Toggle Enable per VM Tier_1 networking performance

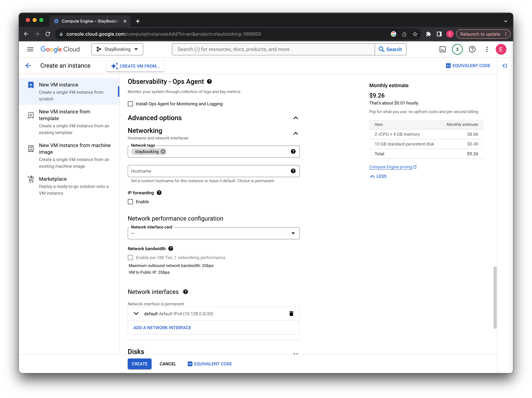coord(130,258)
